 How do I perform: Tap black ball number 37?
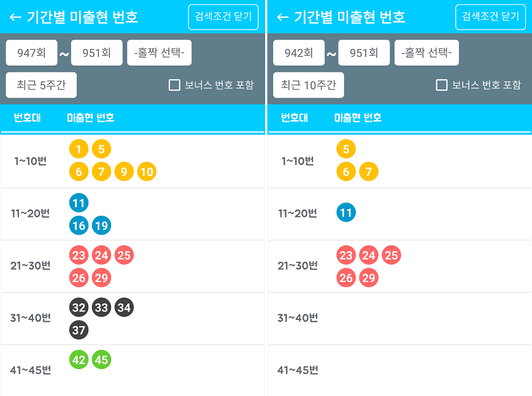(79, 330)
